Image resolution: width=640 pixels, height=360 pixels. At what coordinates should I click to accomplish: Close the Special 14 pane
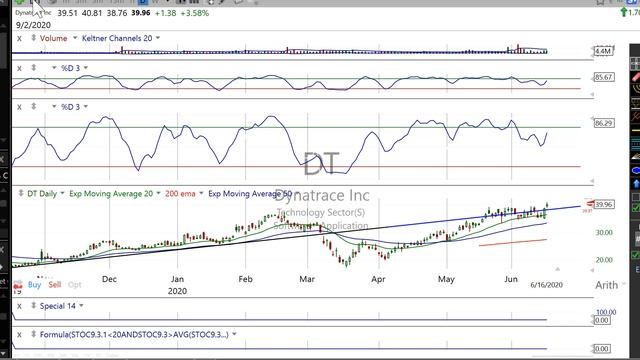[19, 306]
